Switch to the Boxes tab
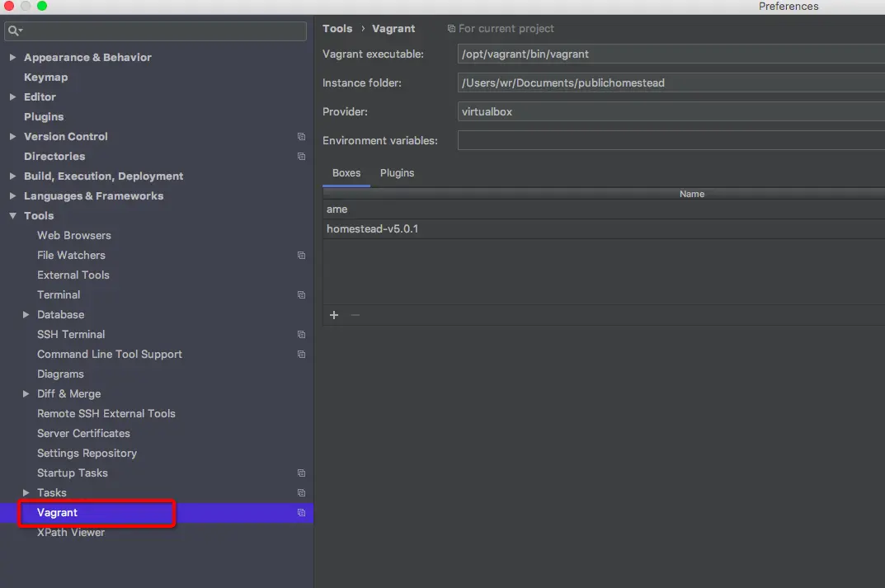Image resolution: width=885 pixels, height=588 pixels. click(346, 172)
